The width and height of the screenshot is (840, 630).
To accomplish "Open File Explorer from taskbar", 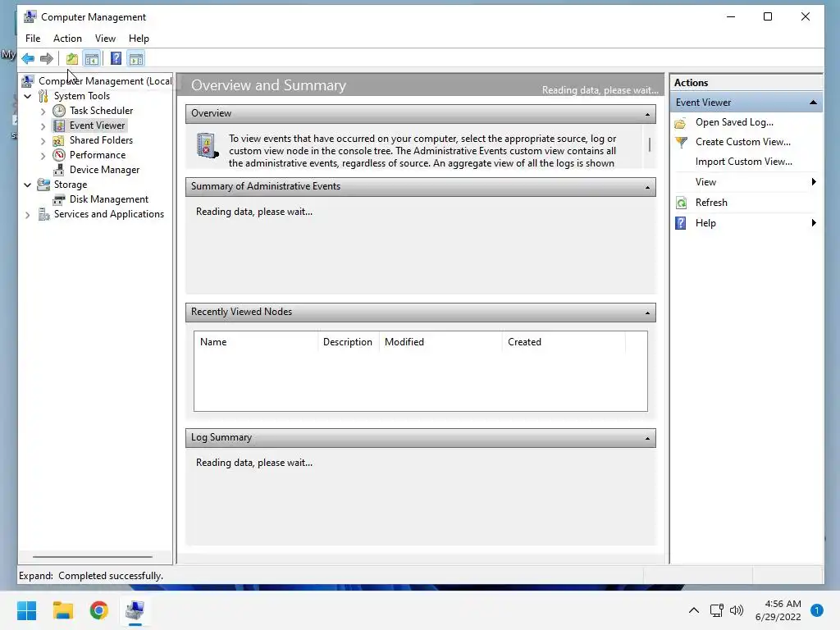I will click(62, 610).
